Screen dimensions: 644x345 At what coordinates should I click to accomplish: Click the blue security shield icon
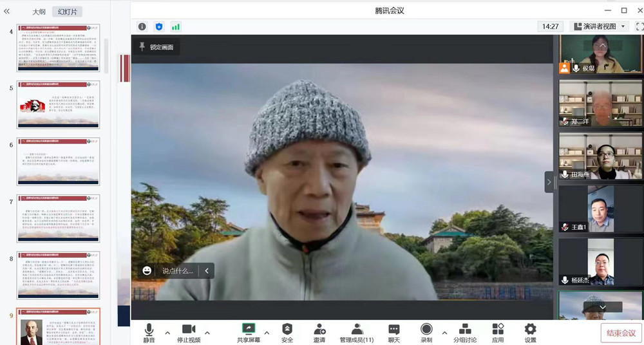click(159, 26)
